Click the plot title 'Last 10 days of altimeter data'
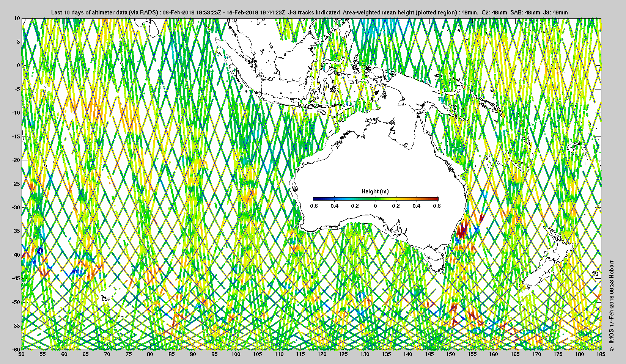Screen dimensions: 626x364 click(x=89, y=13)
